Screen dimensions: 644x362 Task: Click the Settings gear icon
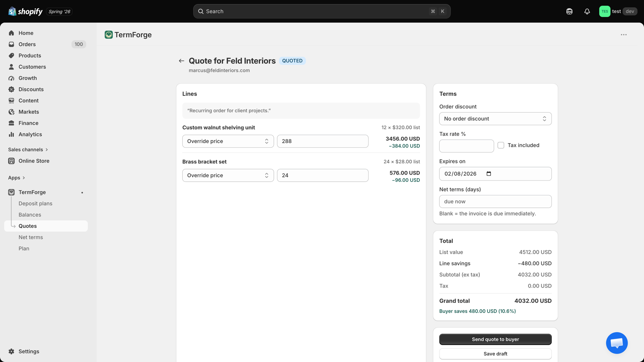pos(11,352)
